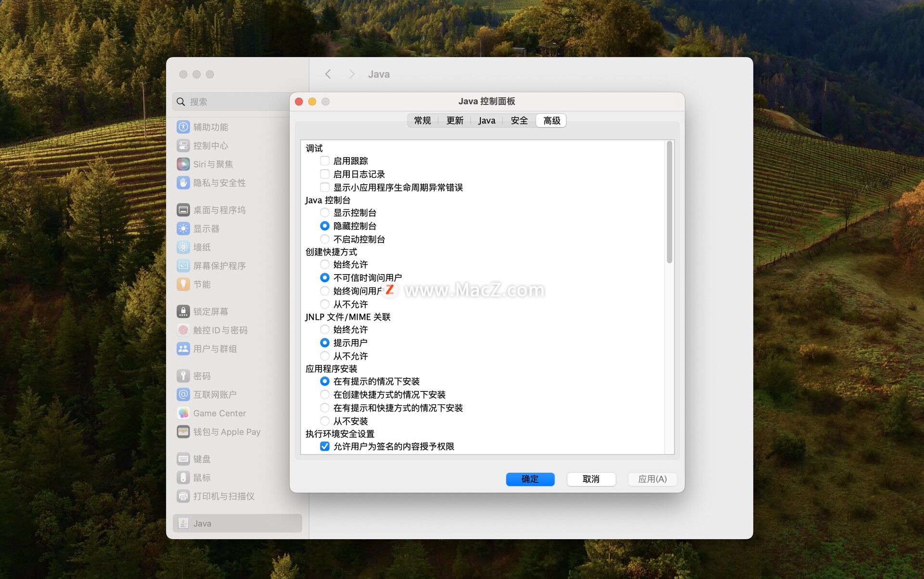This screenshot has width=924, height=579.
Task: Open the 密码 key icon
Action: [183, 376]
